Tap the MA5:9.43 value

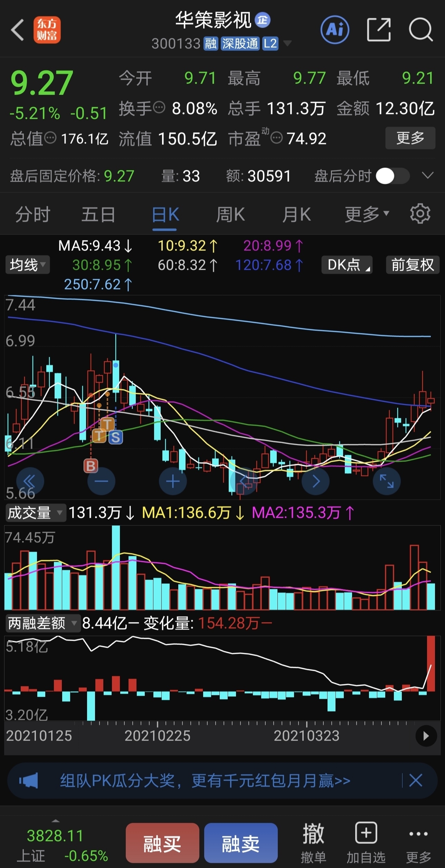(x=95, y=246)
